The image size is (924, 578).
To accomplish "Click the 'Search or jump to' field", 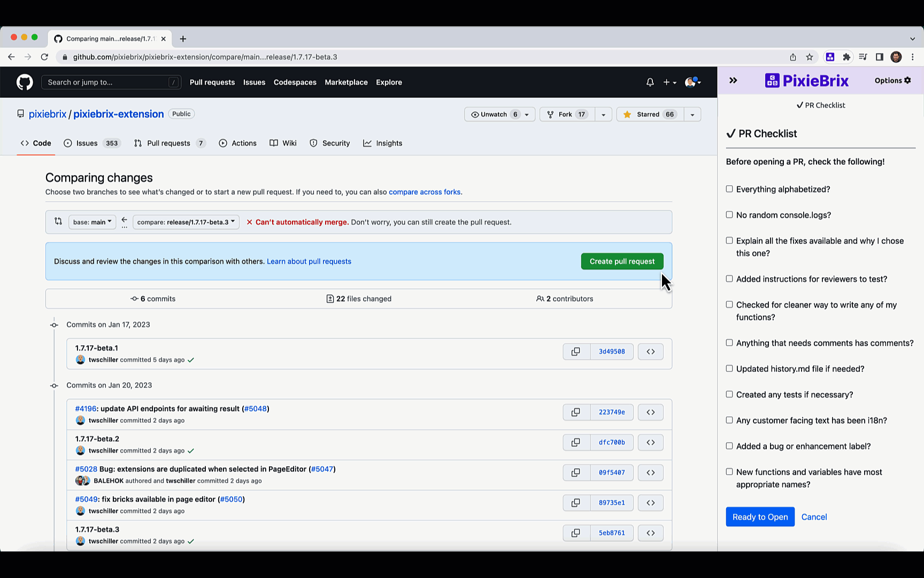I will (x=111, y=82).
